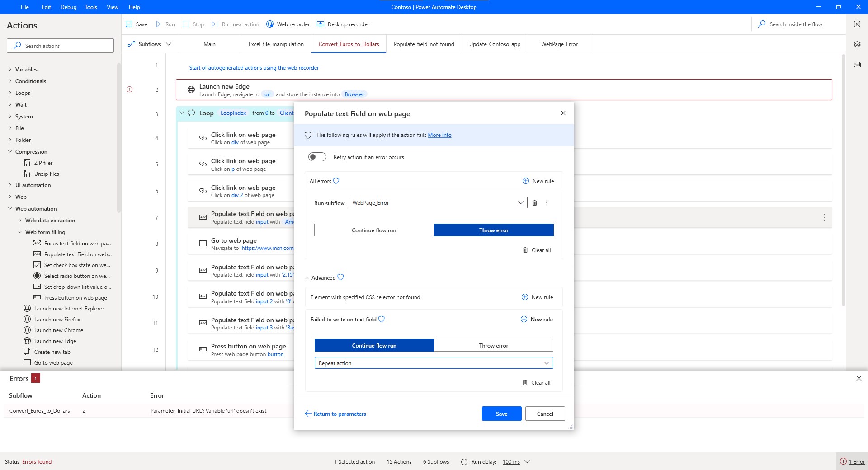Select Throw error under All errors
This screenshot has width=868, height=470.
pos(493,230)
